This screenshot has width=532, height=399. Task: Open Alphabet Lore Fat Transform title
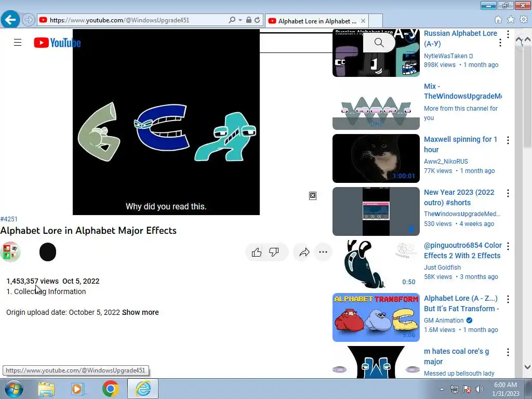click(461, 303)
